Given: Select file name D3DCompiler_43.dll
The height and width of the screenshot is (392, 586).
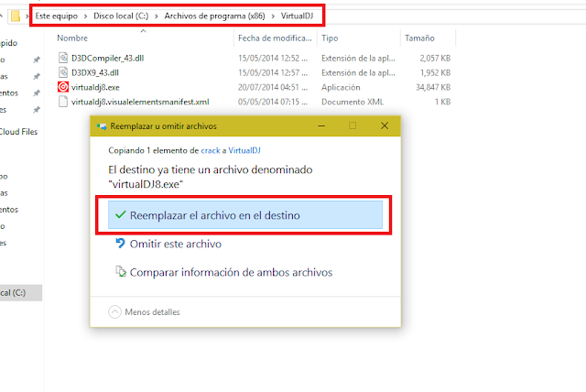Looking at the screenshot, I should coord(108,58).
